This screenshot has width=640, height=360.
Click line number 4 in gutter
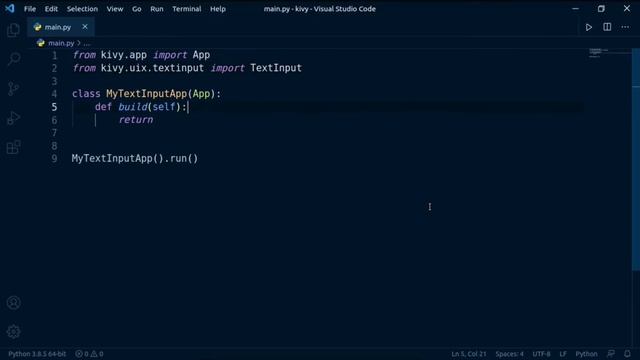coord(54,94)
